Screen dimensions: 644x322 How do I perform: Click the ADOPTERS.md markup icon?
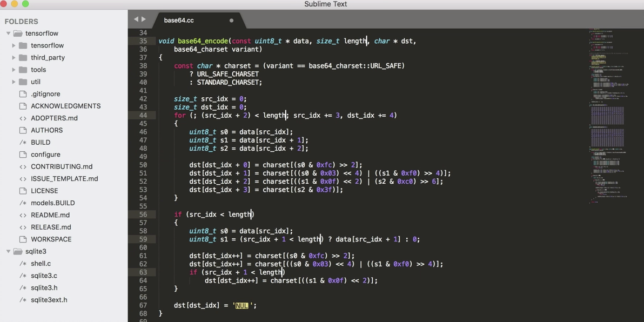tap(23, 118)
